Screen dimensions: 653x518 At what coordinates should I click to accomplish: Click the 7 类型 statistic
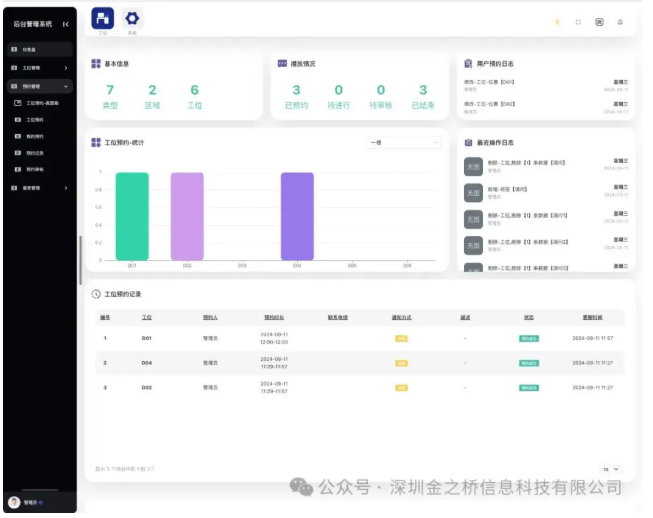pos(110,97)
